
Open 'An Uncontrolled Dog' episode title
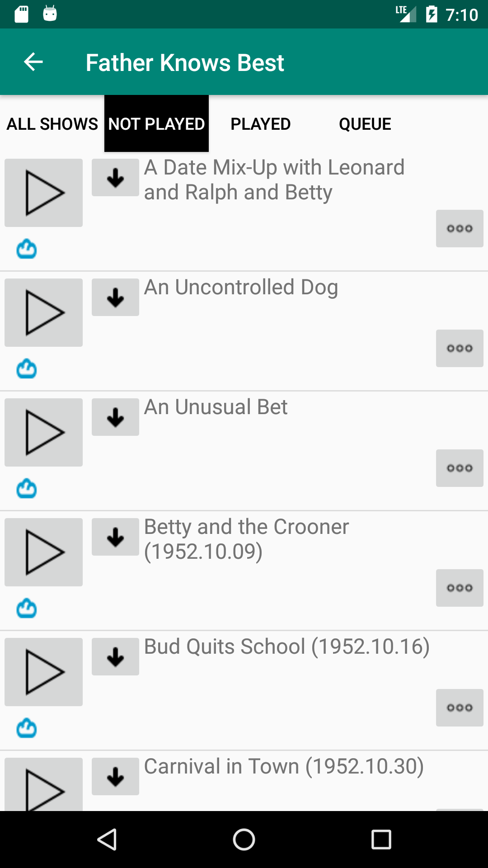click(241, 288)
